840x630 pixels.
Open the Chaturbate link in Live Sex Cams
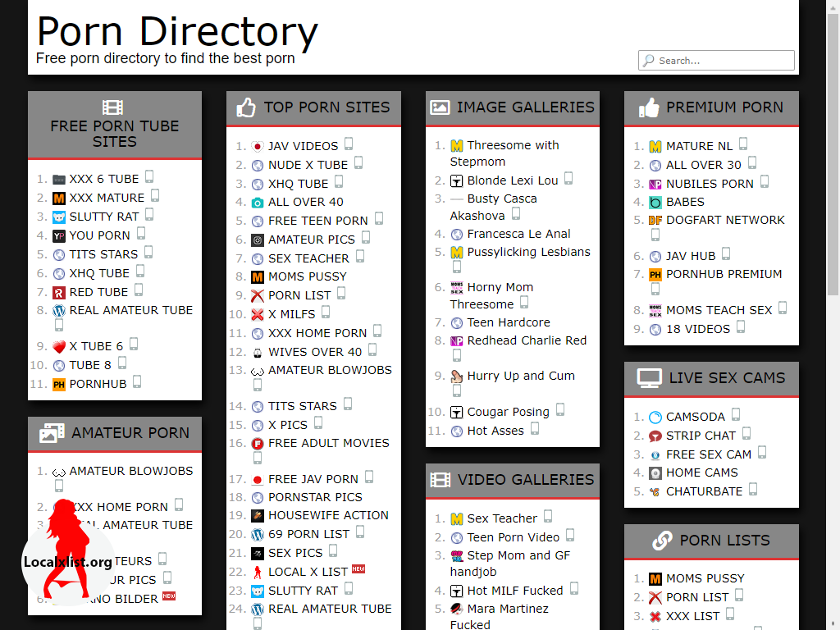coord(704,491)
